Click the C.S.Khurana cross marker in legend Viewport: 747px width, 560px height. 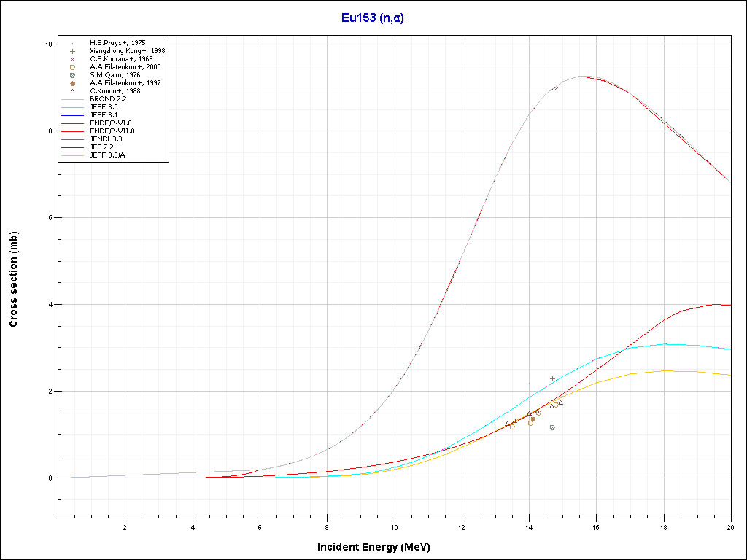point(72,59)
